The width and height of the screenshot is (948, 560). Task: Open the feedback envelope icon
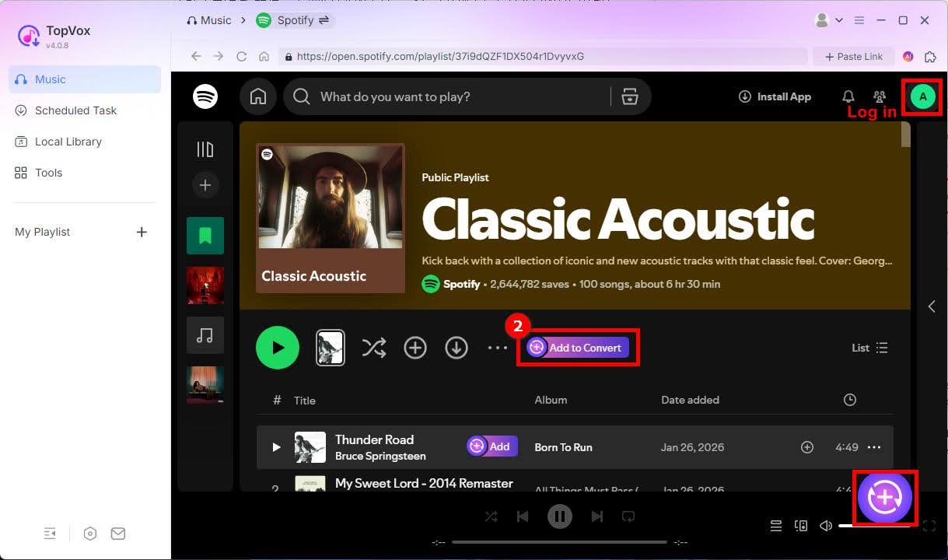click(118, 534)
